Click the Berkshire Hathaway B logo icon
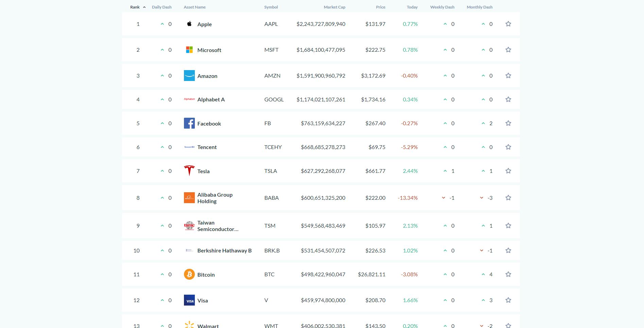644x328 pixels. [x=189, y=250]
